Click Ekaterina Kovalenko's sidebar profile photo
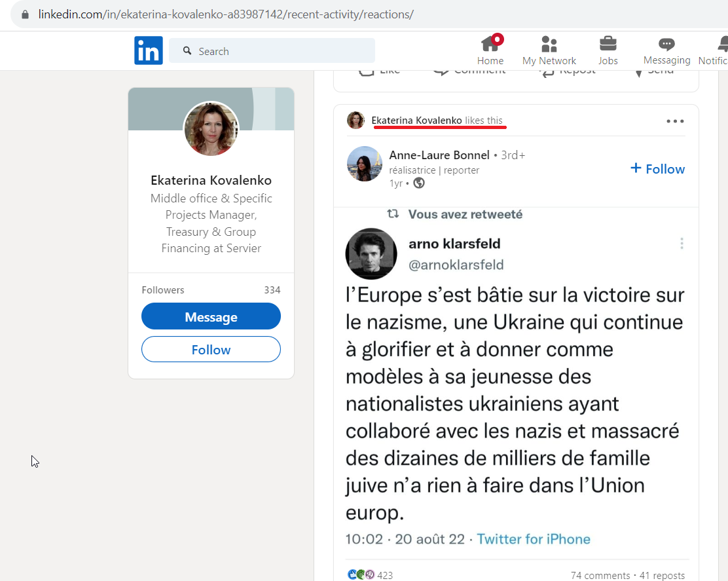Viewport: 728px width, 581px height. coord(211,128)
